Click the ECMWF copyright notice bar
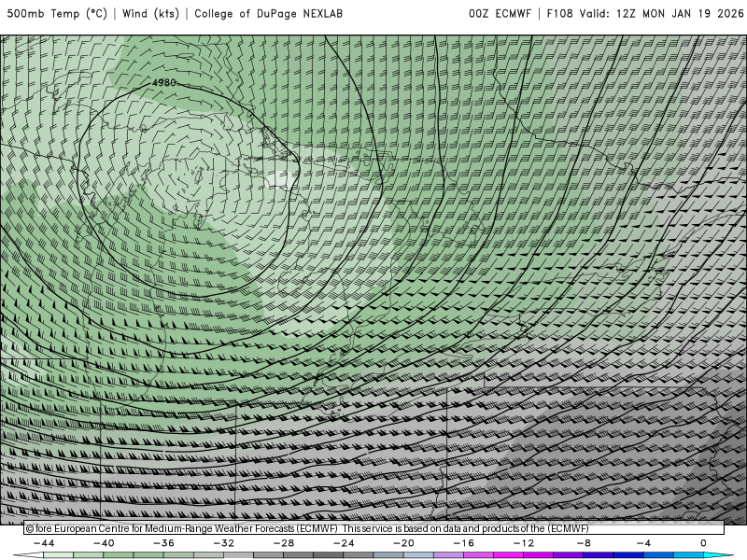This screenshot has width=747, height=560. (374, 528)
